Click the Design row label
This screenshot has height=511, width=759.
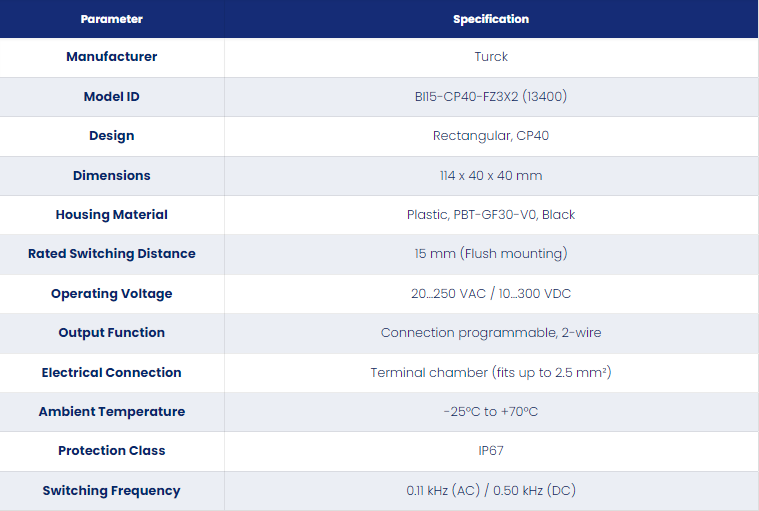point(111,135)
